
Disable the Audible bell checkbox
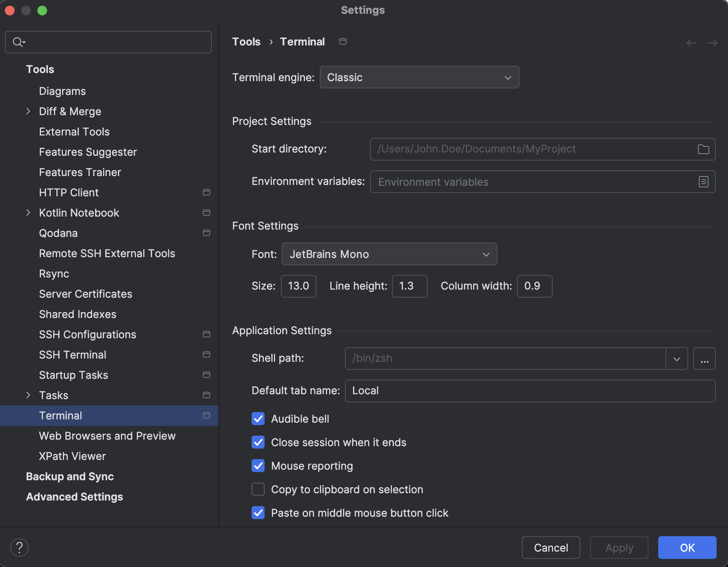(x=258, y=419)
